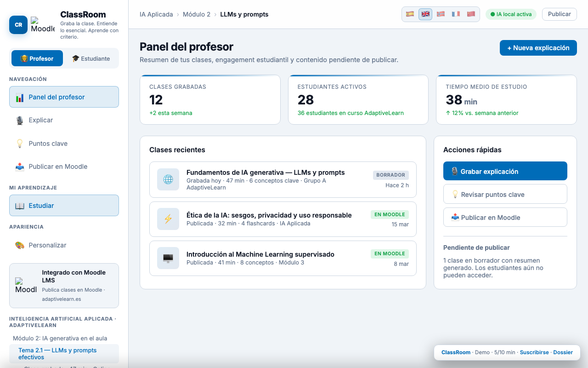
Task: Click '36 estudiantes en curso AdaptiveLearn' text
Action: [x=351, y=113]
